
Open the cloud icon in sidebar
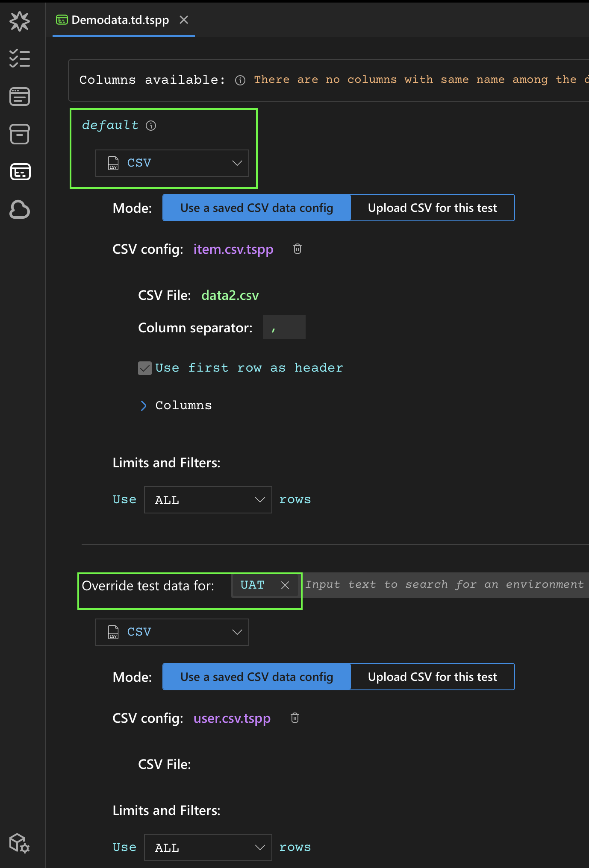pos(20,210)
